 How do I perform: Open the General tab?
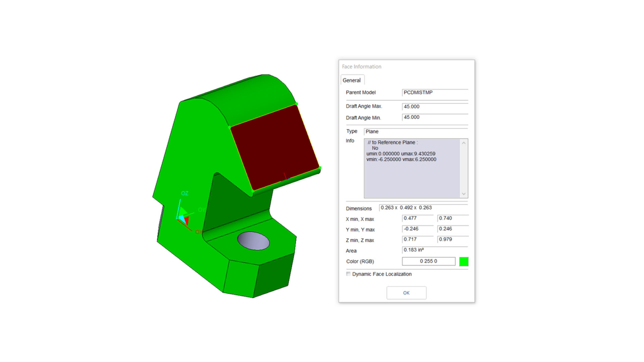pos(352,80)
